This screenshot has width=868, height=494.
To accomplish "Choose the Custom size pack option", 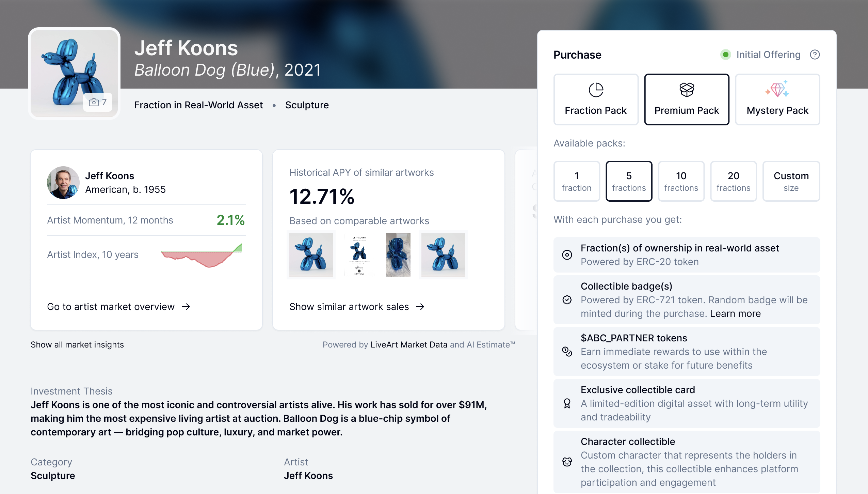I will coord(791,181).
